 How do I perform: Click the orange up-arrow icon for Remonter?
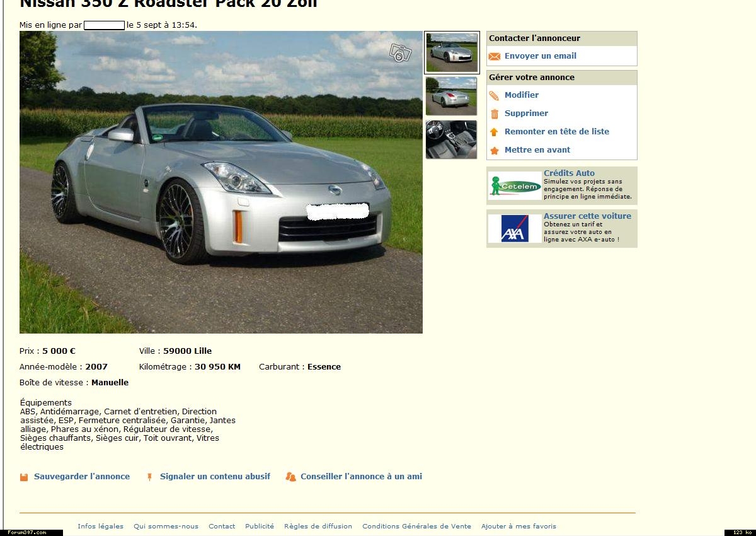[x=495, y=132]
